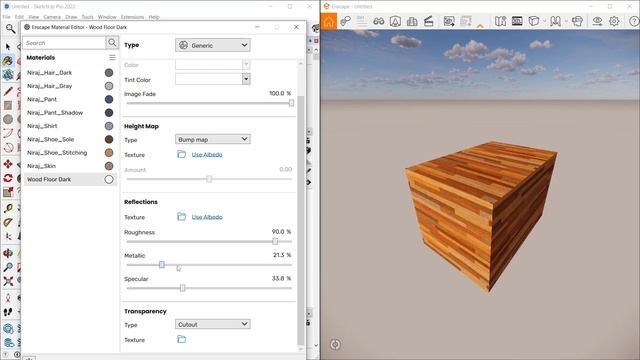Select the SketchUp Select arrow tool
The width and height of the screenshot is (640, 360).
pos(8,47)
